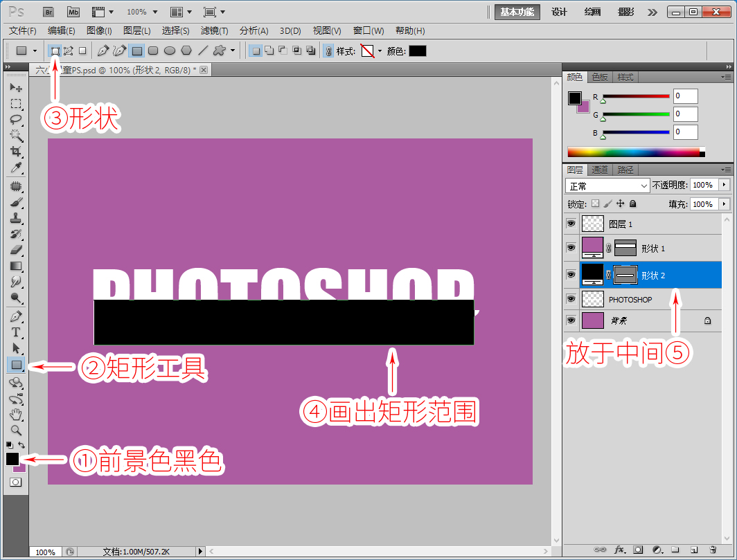Select the Clone Stamp tool
The height and width of the screenshot is (560, 737).
click(16, 219)
